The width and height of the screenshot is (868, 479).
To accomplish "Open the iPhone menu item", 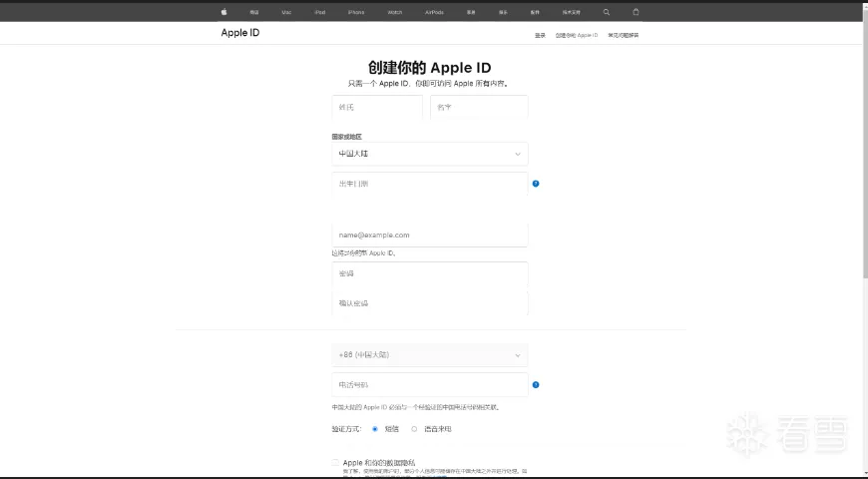I will pyautogui.click(x=356, y=12).
